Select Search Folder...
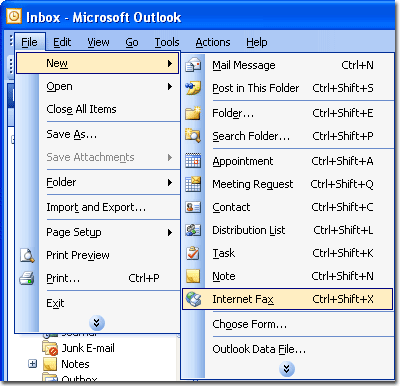The image size is (400, 386). (x=288, y=136)
